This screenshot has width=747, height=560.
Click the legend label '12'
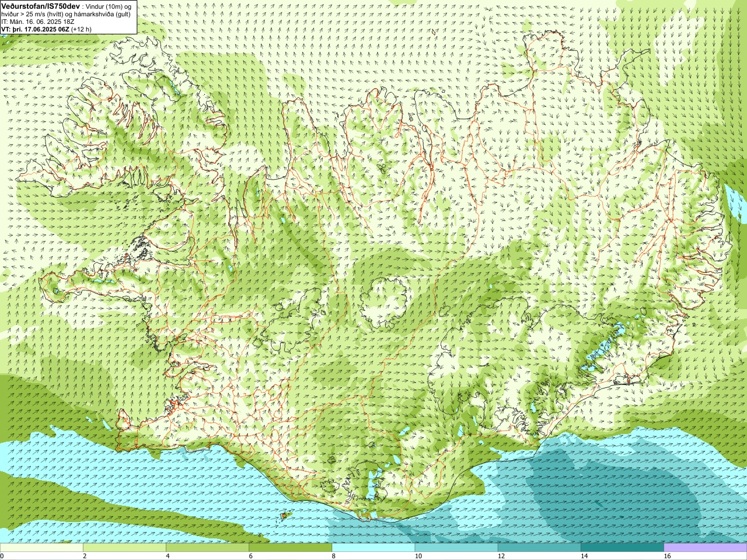(x=501, y=556)
